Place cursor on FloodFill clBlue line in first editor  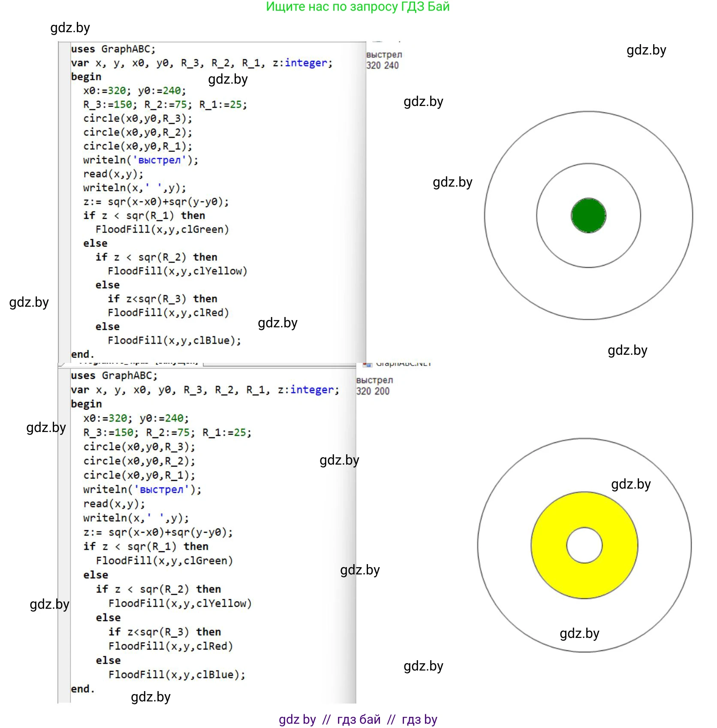click(174, 340)
